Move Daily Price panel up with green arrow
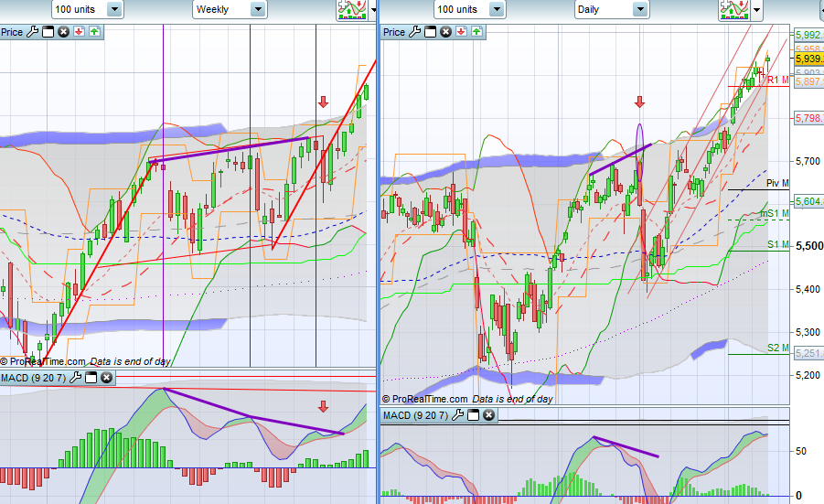 (476, 32)
